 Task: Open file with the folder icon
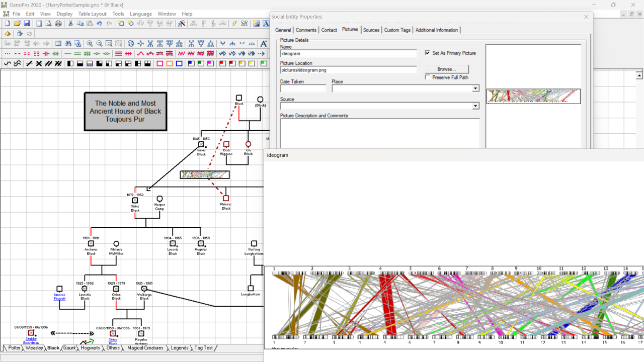[x=17, y=24]
